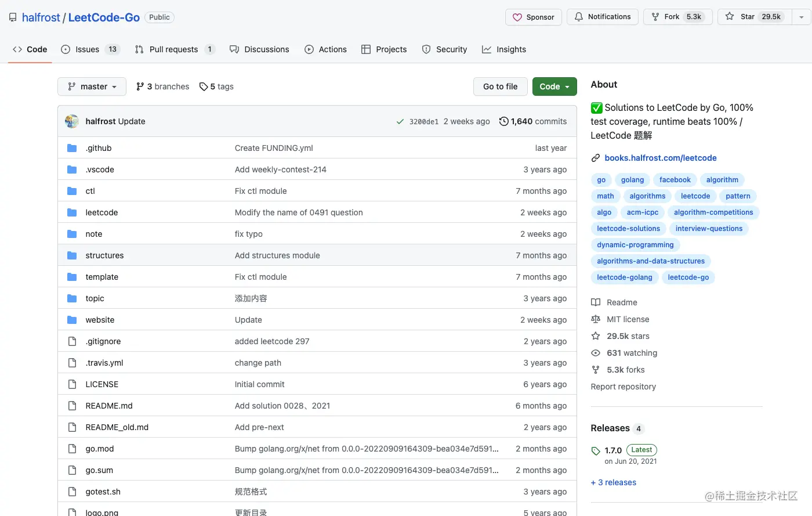The image size is (812, 516).
Task: Click the tags icon beside 5 tags
Action: (204, 86)
